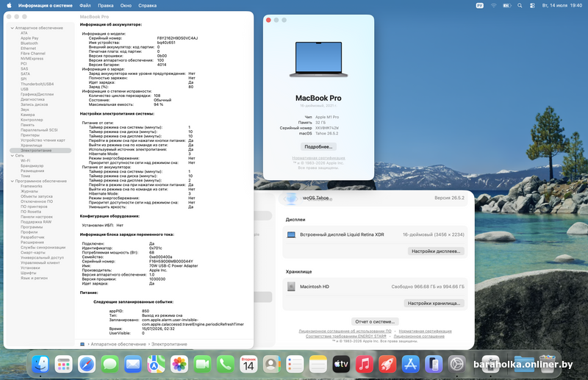Screen dimensions: 588x380
Task: Open the Phone app in Dock
Action: (226, 364)
